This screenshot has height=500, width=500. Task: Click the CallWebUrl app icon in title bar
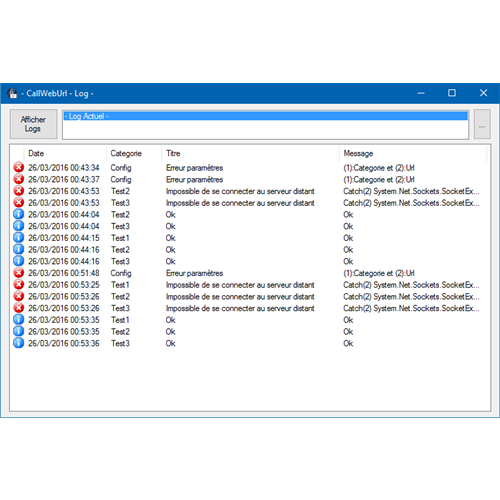pos(12,93)
